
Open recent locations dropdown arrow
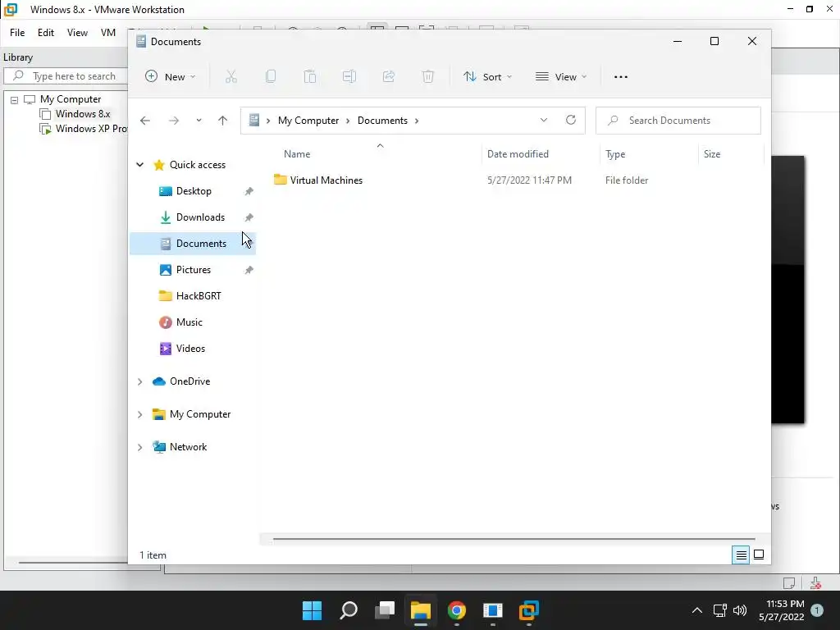point(199,121)
